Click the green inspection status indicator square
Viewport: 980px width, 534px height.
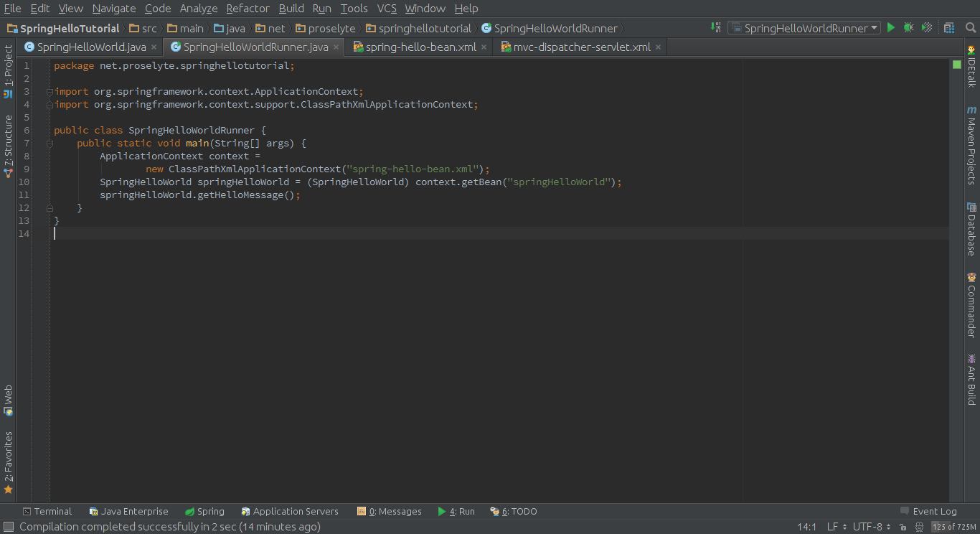click(956, 65)
